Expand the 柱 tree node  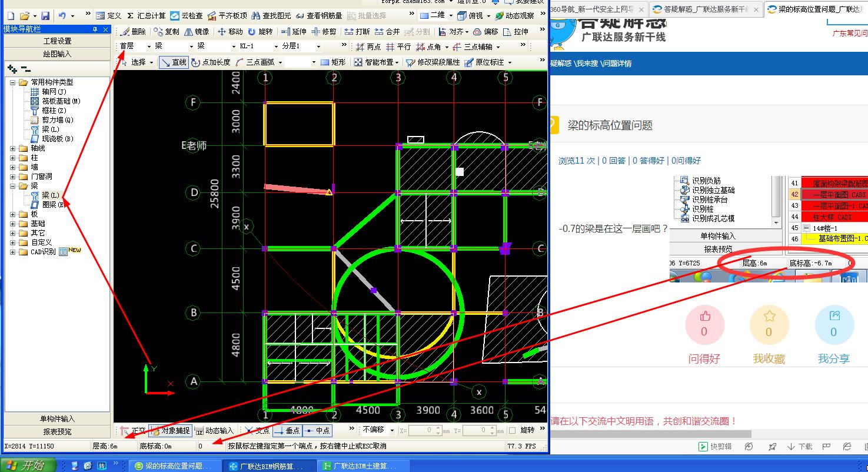tap(13, 158)
